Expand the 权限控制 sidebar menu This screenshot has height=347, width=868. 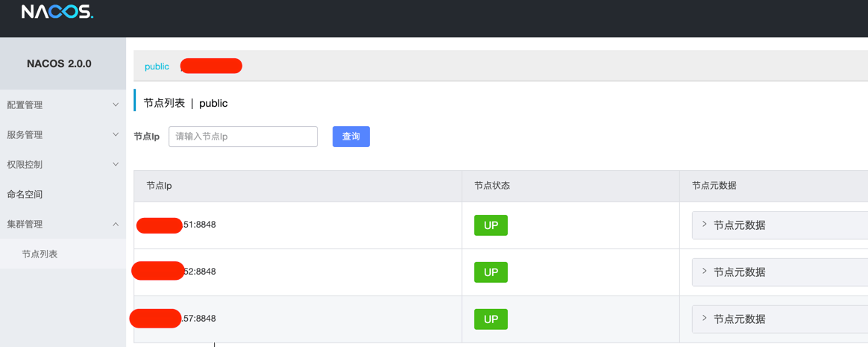(x=62, y=165)
